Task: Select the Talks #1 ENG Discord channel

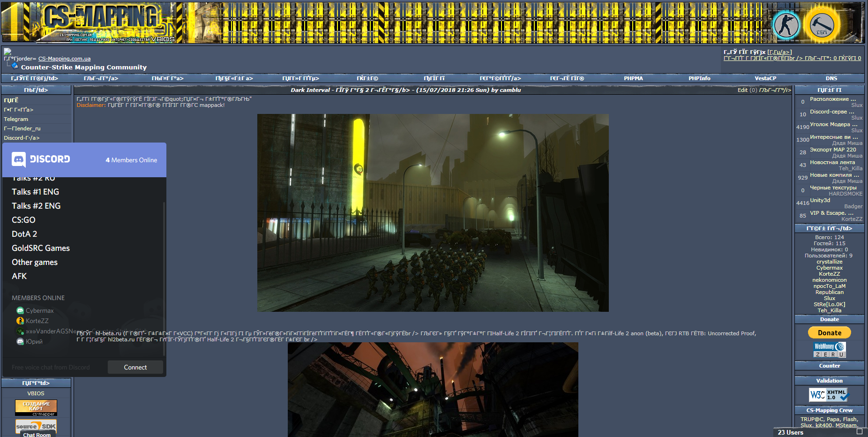Action: 36,192
